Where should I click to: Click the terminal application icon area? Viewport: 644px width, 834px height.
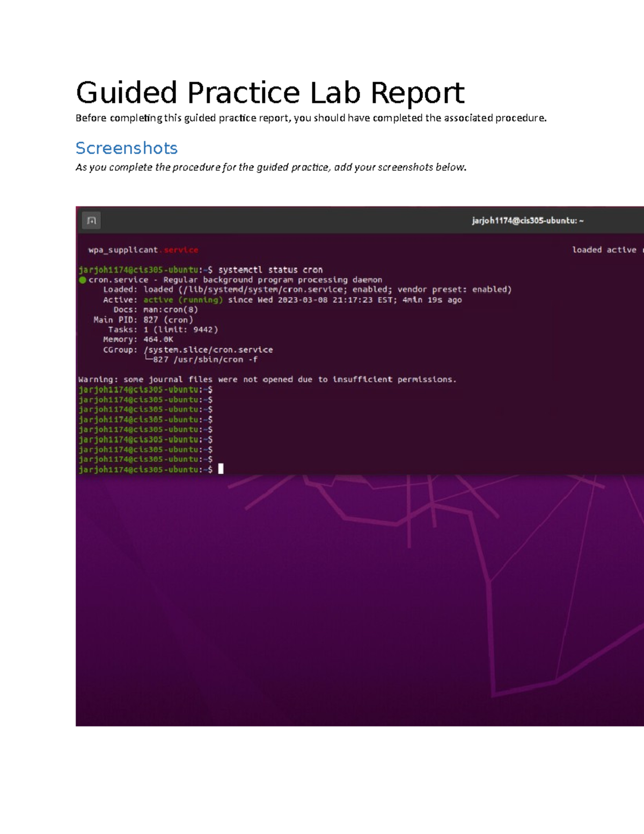click(x=92, y=219)
